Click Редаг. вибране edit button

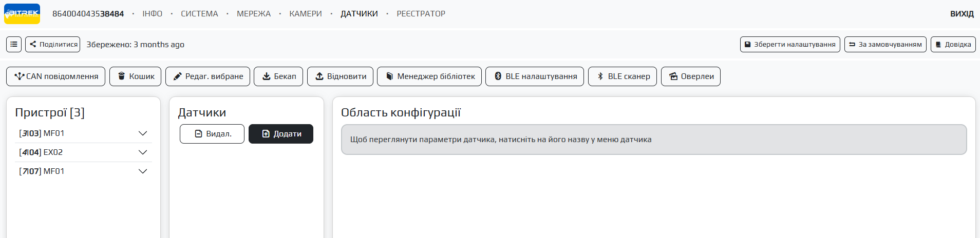click(x=208, y=76)
